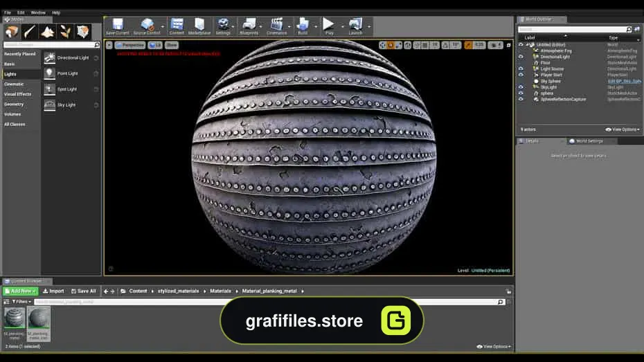Open Source Control dropdown arrow
The image size is (644, 362).
point(163,27)
